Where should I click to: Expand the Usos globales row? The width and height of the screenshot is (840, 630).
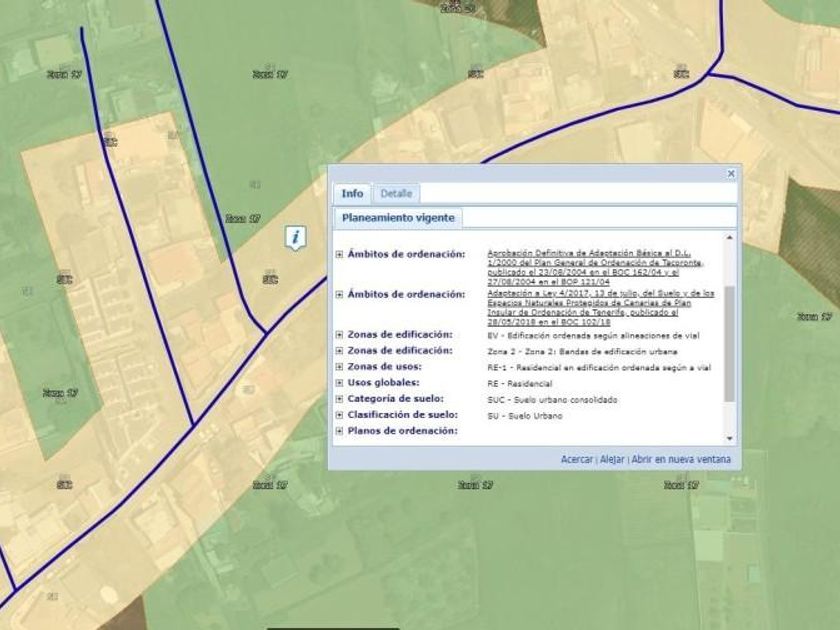[x=340, y=383]
